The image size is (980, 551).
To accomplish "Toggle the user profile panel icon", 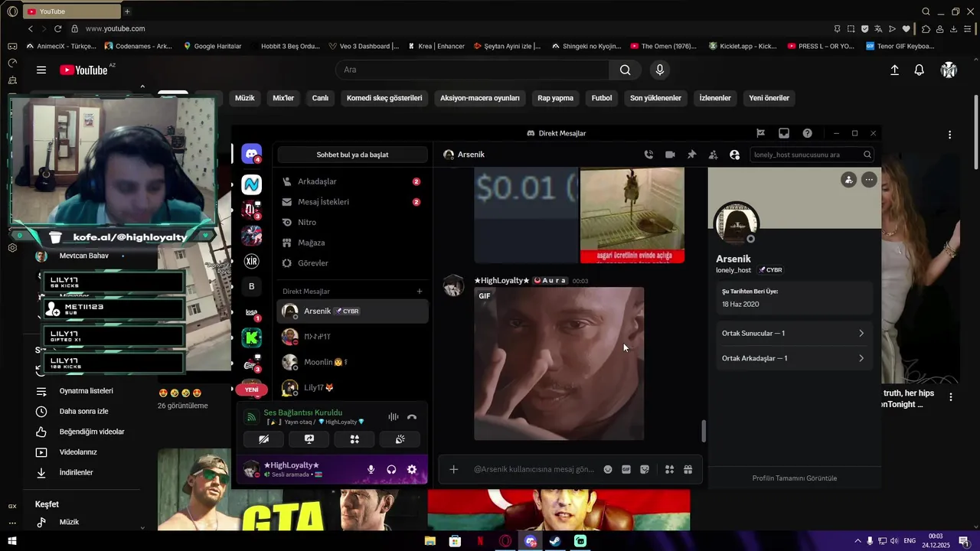I will point(734,155).
